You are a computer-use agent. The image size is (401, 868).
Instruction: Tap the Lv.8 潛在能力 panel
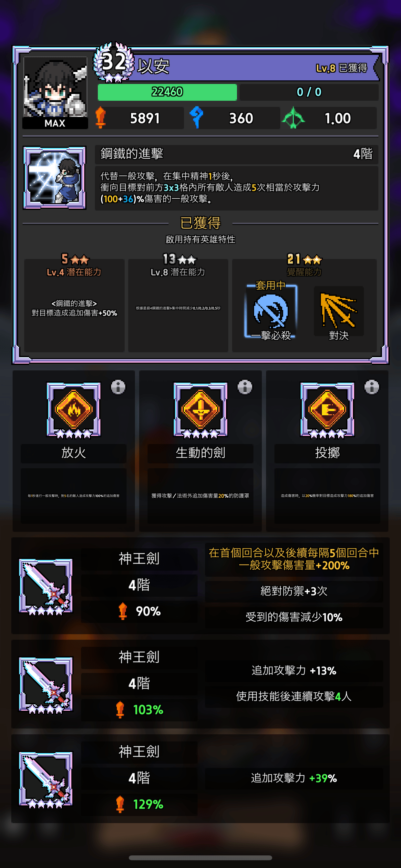(x=178, y=305)
